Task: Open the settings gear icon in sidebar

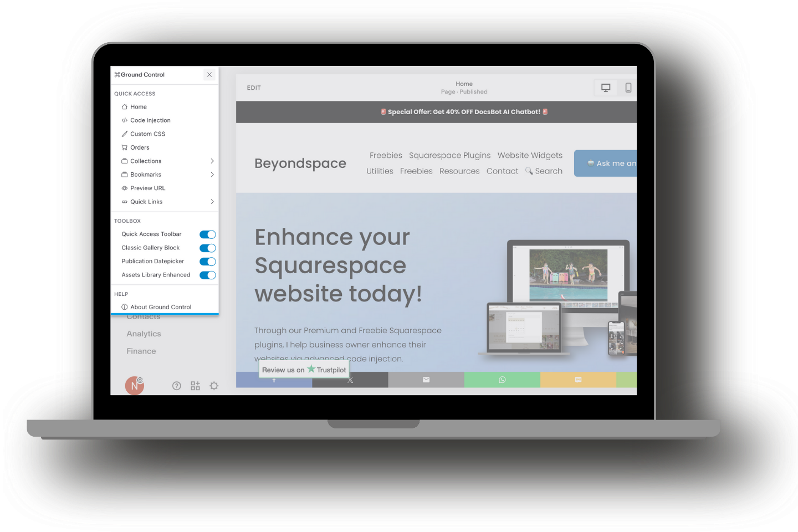Action: point(214,385)
